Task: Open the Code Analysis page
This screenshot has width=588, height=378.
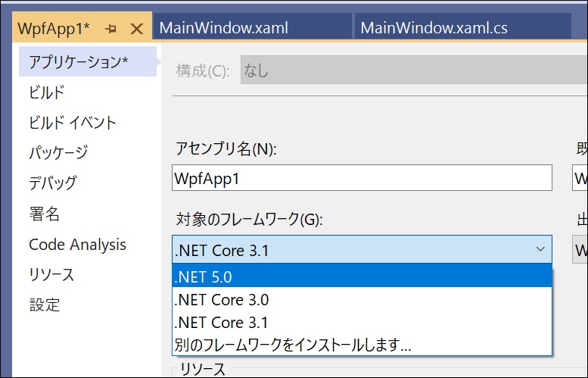Action: pyautogui.click(x=78, y=245)
